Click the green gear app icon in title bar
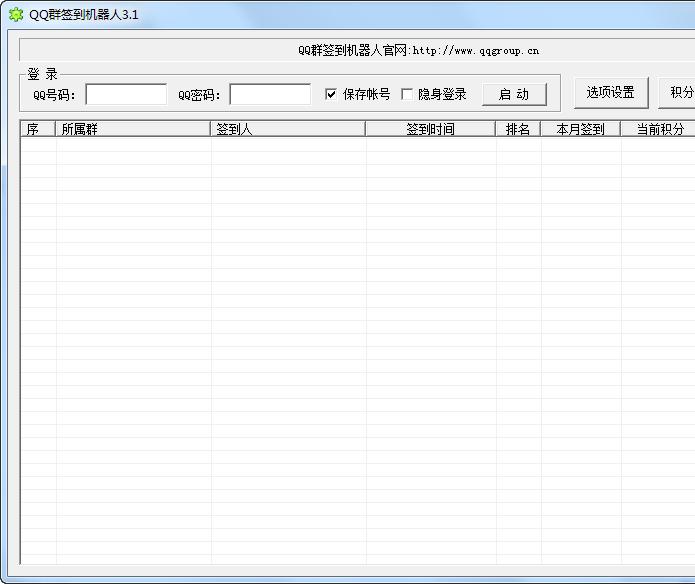 point(16,15)
